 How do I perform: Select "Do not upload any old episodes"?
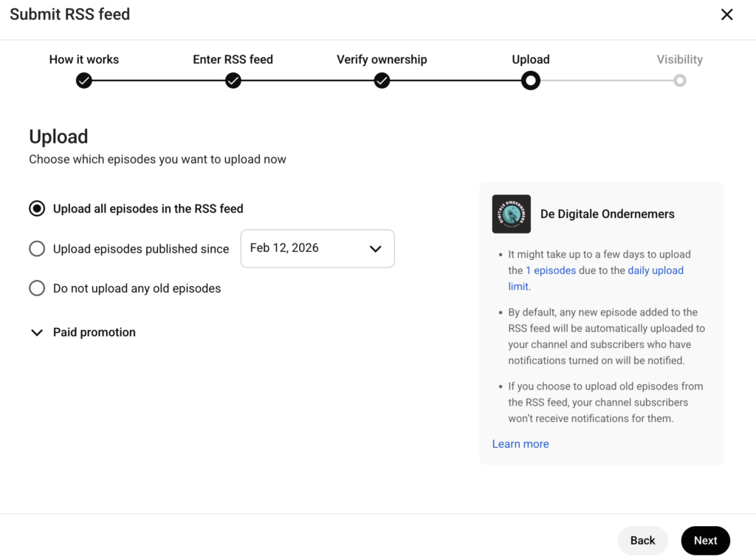(37, 288)
